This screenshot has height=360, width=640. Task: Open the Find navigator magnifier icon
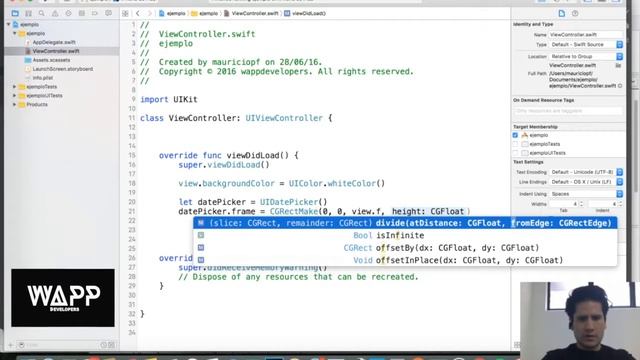(x=42, y=13)
